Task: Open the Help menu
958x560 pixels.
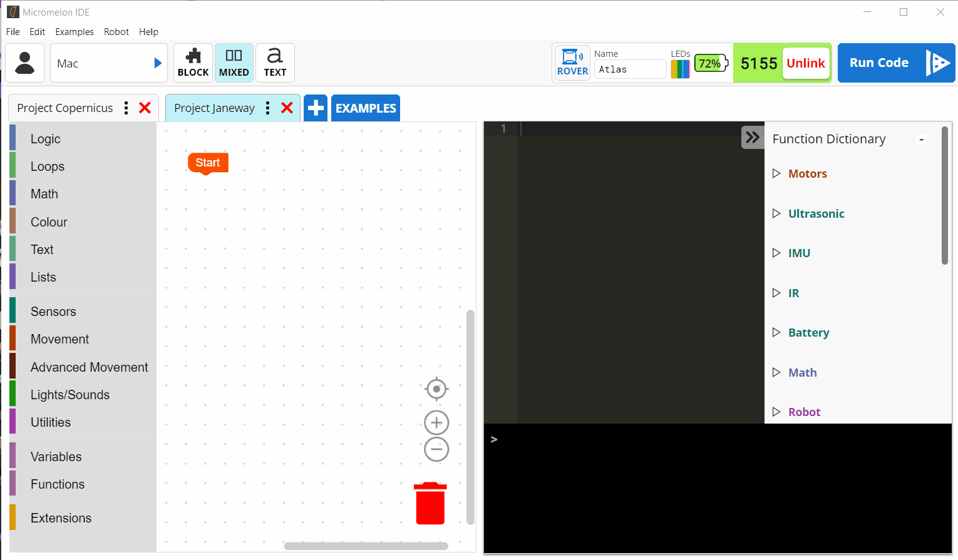Action: pyautogui.click(x=148, y=32)
